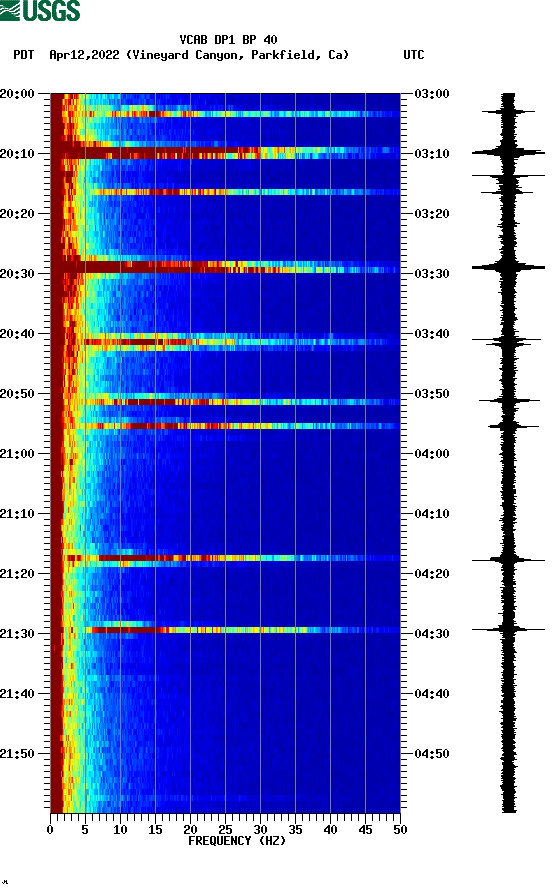552x893 pixels.
Task: Click the 03:00 UTC time label
Action: pos(432,94)
